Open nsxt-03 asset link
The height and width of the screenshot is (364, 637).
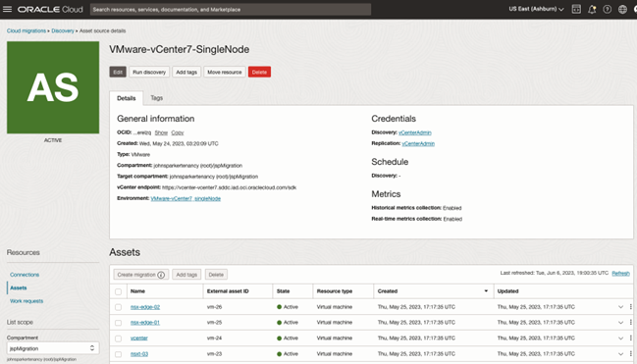coord(139,354)
